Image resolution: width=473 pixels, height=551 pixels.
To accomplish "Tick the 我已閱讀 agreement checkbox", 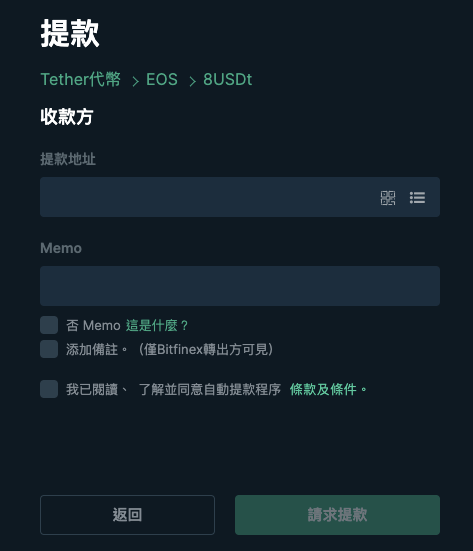I will [49, 389].
